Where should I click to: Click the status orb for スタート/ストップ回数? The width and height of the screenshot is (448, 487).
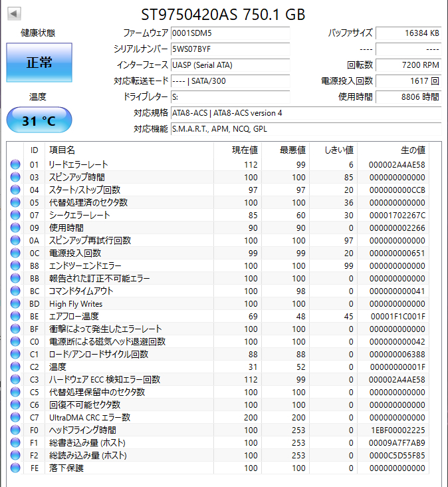(15, 190)
